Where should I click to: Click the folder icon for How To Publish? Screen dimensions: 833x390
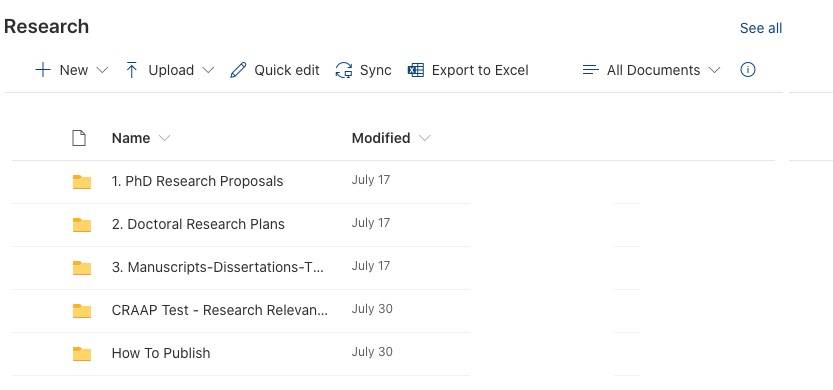(x=82, y=353)
